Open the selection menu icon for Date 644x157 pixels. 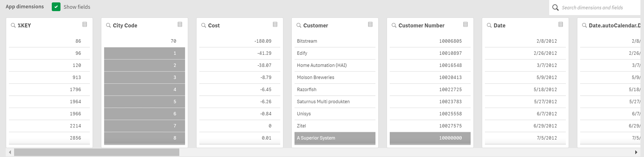[x=561, y=24]
